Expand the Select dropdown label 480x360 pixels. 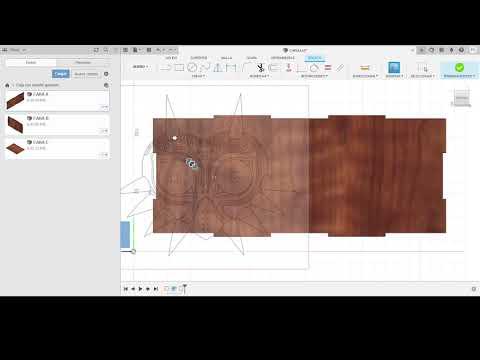[423, 76]
